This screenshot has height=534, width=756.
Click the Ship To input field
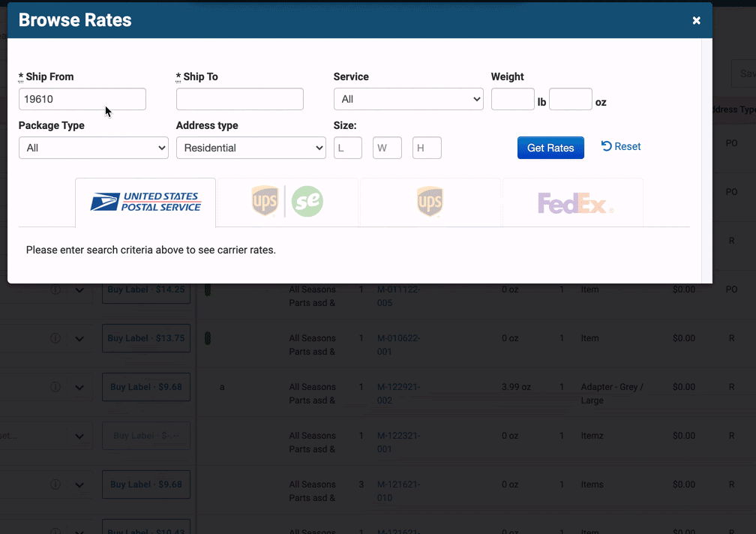(239, 98)
